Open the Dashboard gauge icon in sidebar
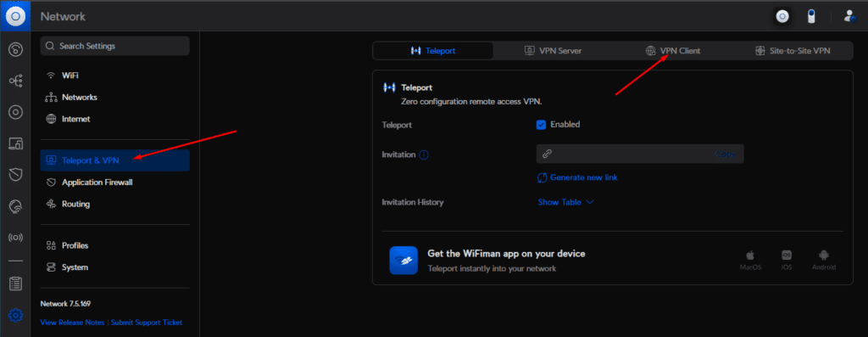868x337 pixels. click(15, 50)
